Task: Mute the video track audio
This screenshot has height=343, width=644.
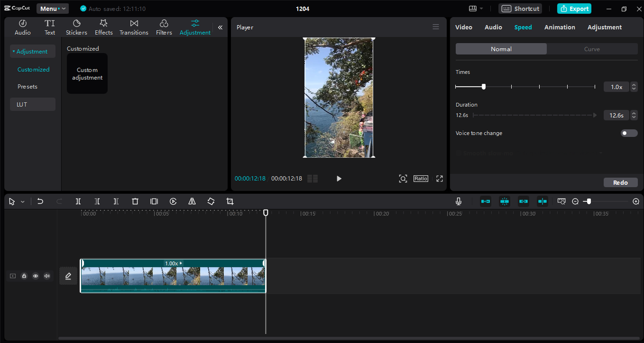Action: [47, 276]
